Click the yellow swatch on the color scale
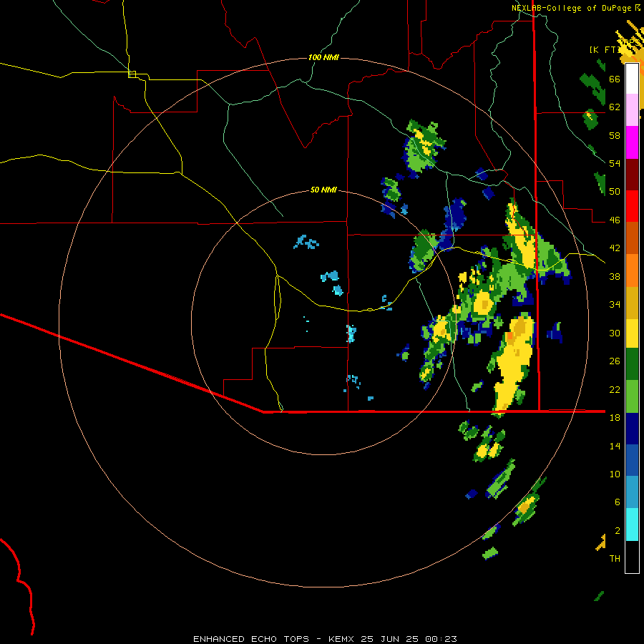Viewport: 644px width, 644px height. coord(632,333)
